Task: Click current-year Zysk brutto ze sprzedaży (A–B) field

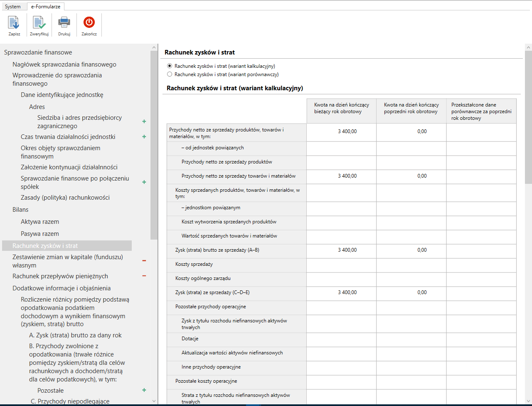Action: (342, 251)
